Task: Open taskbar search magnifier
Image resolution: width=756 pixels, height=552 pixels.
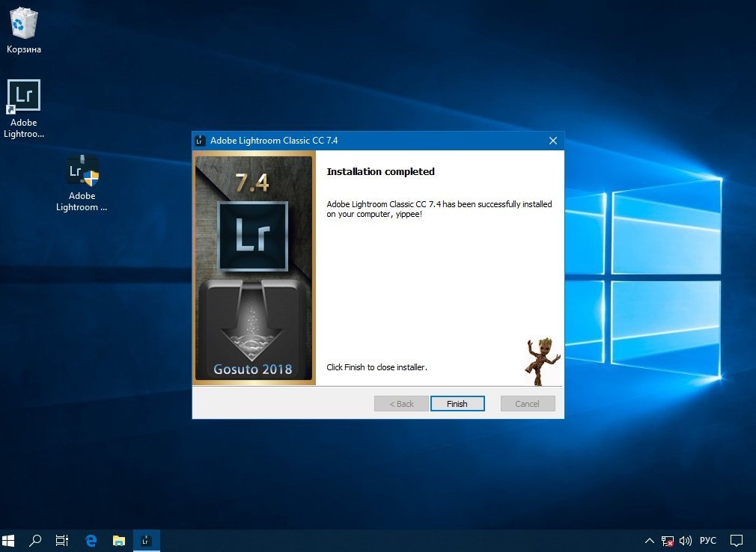Action: coord(35,541)
